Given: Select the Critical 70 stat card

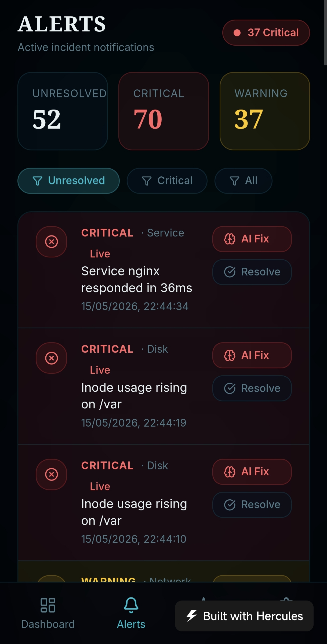Looking at the screenshot, I should (164, 111).
